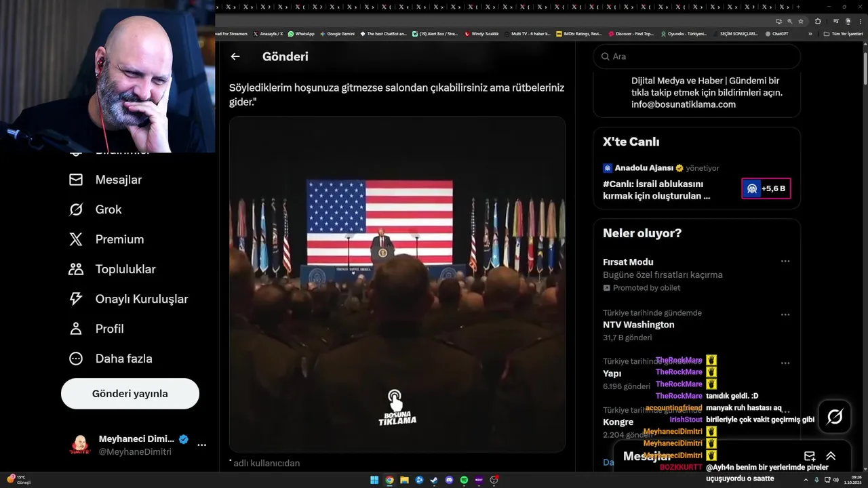Open Google Gemini bookmark

[338, 34]
